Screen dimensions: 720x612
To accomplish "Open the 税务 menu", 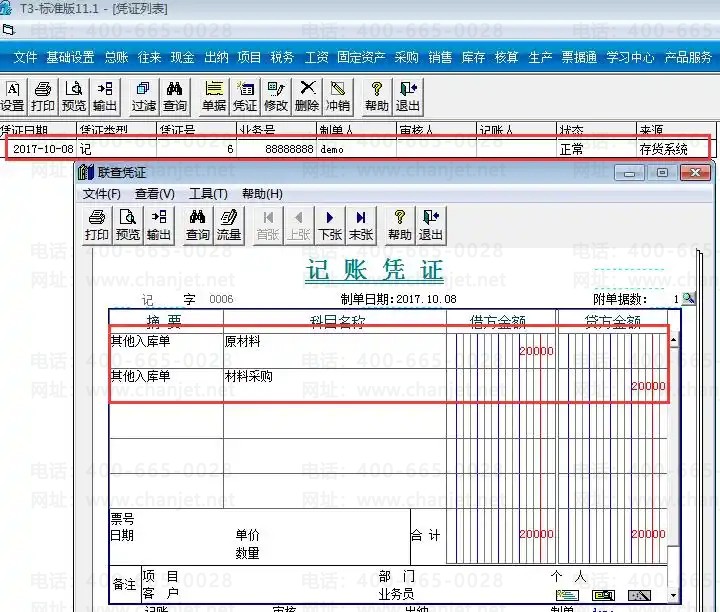I will point(282,57).
